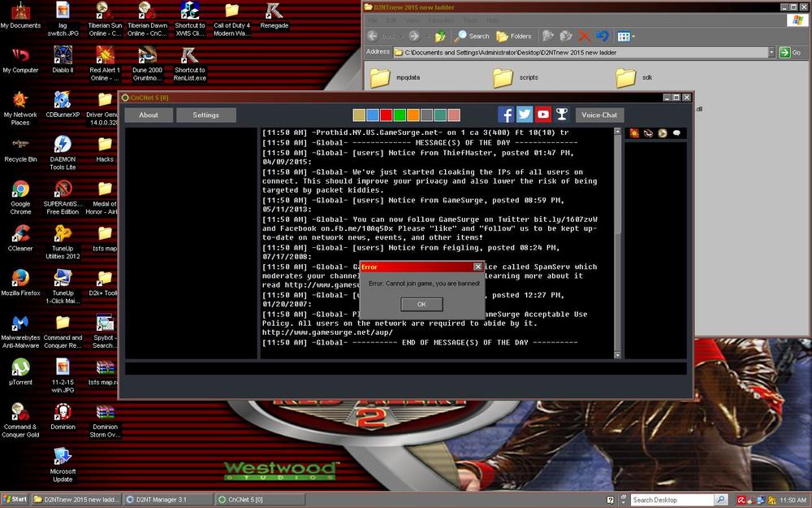Select CCleaner desktop icon
The height and width of the screenshot is (508, 812).
click(20, 238)
